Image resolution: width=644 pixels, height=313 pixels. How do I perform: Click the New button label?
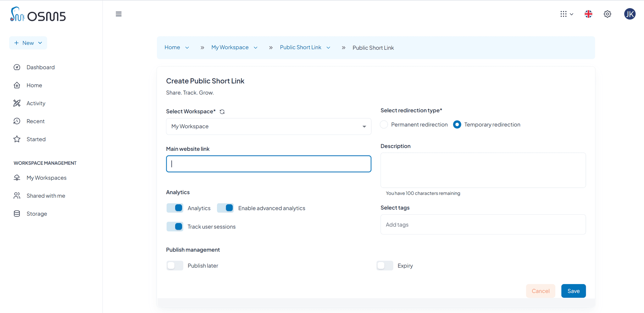(28, 43)
